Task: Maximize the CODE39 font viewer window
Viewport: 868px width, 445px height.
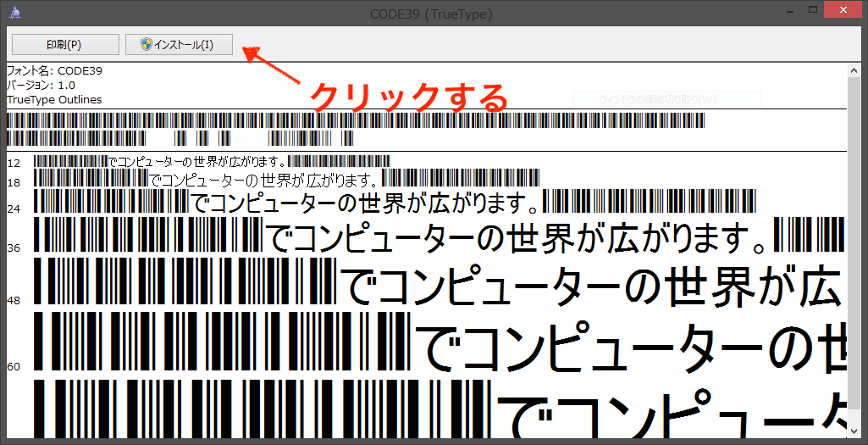Action: pos(812,10)
